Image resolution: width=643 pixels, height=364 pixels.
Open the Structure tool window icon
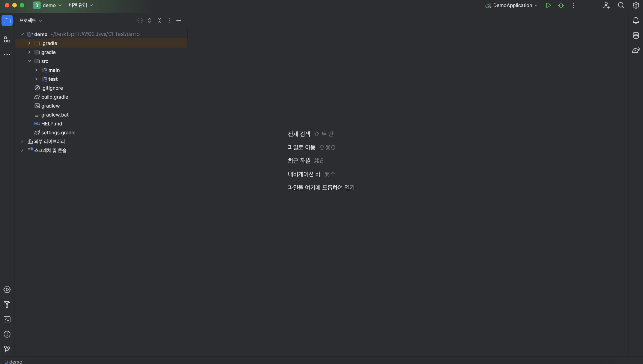point(7,39)
